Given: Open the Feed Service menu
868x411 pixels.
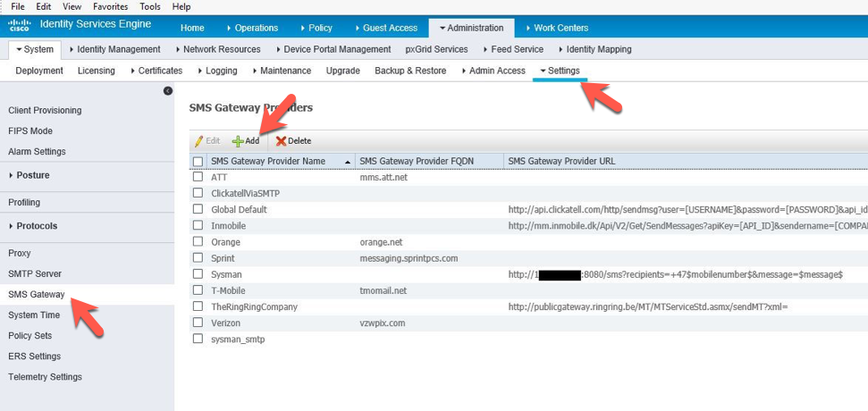Looking at the screenshot, I should [x=512, y=49].
